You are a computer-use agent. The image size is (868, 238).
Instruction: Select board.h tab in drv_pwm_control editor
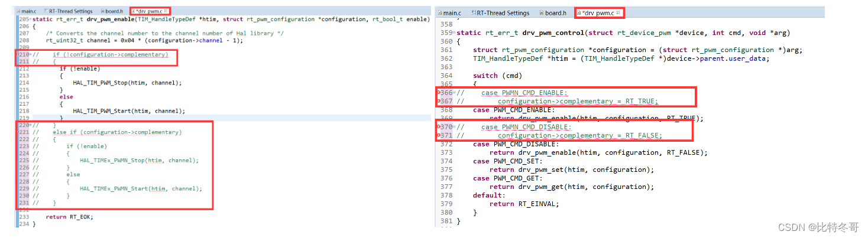tap(553, 12)
